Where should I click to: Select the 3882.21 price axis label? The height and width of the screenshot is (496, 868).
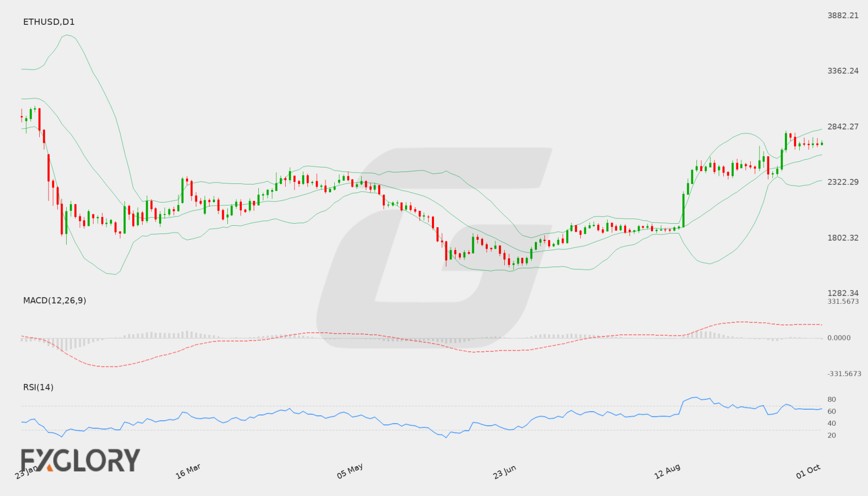(x=843, y=16)
